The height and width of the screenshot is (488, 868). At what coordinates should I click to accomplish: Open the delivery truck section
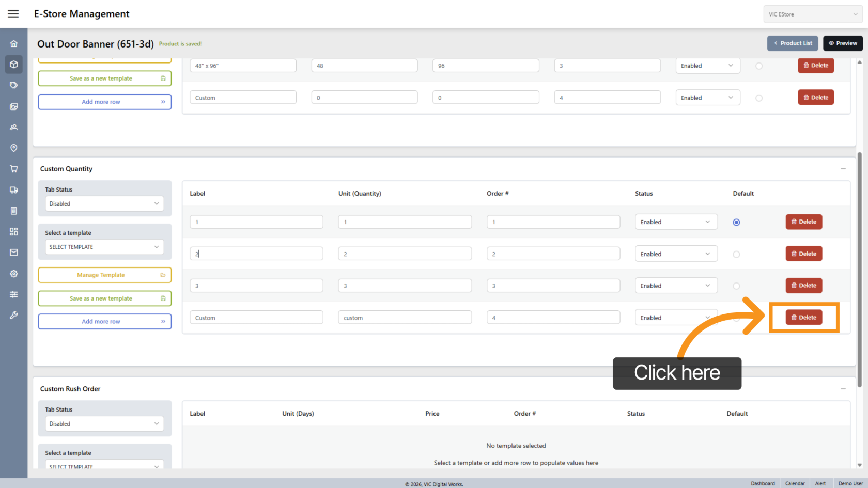click(x=14, y=190)
